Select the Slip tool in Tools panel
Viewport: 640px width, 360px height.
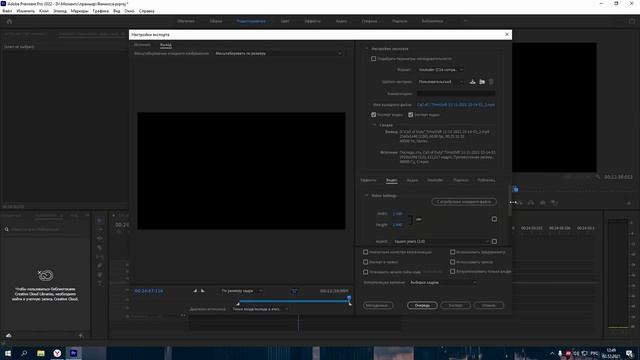(x=100, y=257)
